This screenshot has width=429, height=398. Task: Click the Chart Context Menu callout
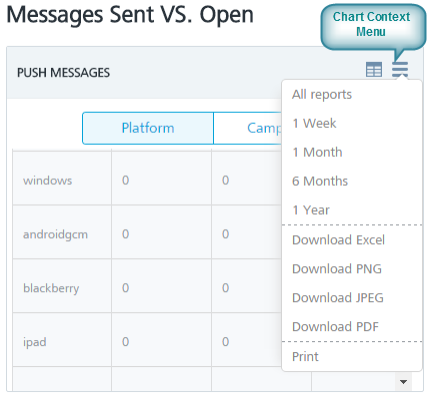pos(373,27)
